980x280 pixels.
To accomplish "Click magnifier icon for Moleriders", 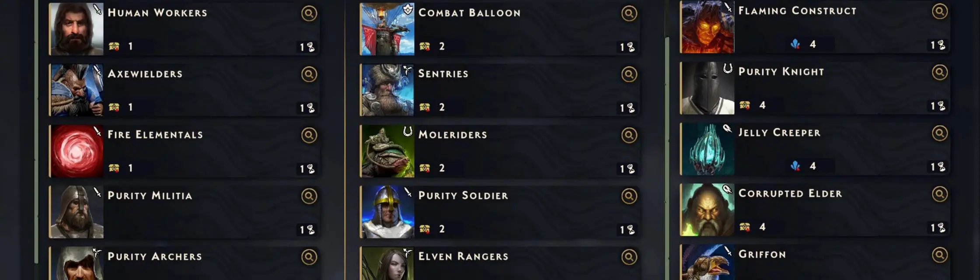I will click(629, 135).
